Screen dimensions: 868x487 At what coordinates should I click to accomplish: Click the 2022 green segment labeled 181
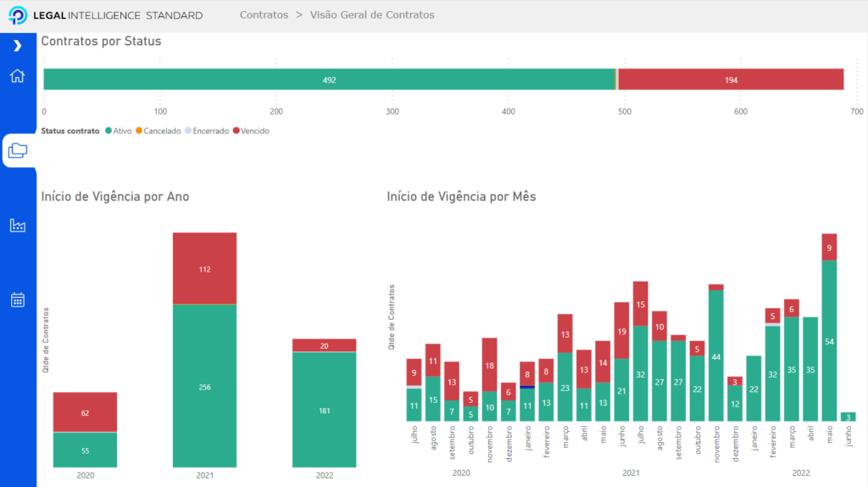point(324,410)
